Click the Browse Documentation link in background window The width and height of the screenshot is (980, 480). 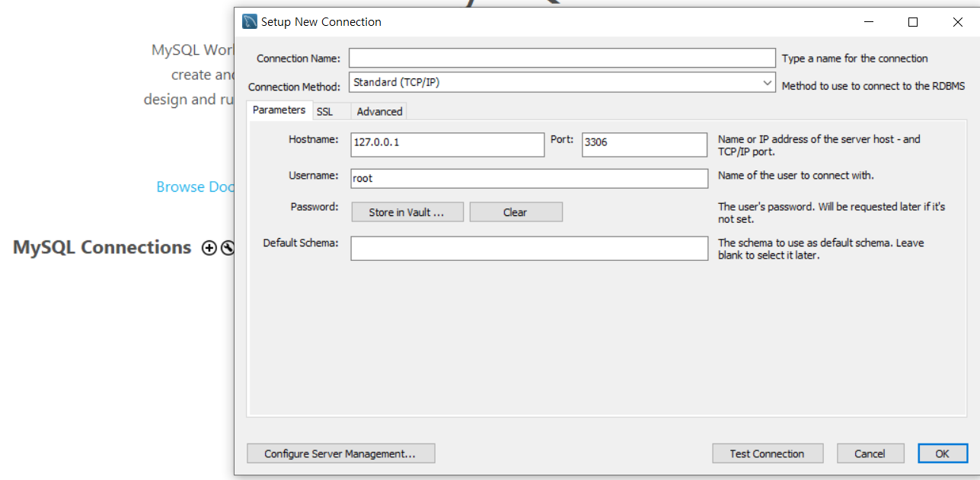point(195,187)
